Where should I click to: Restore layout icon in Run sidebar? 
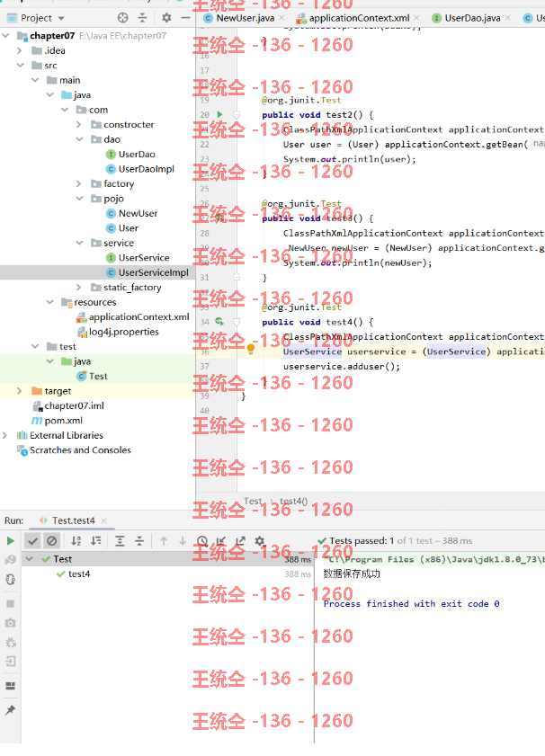10,686
